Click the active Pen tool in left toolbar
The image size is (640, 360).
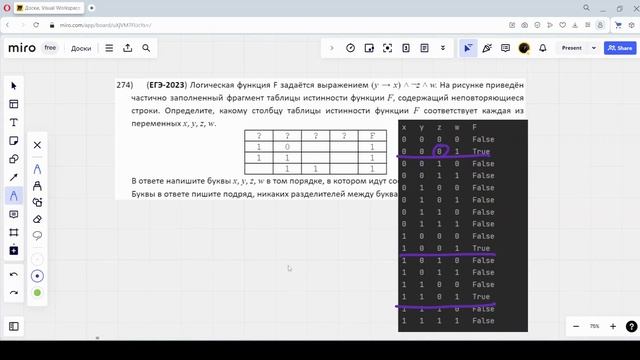click(x=13, y=196)
